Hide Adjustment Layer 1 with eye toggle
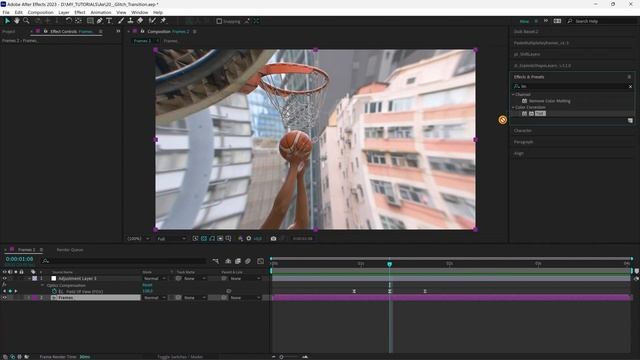640x360 pixels. point(4,278)
